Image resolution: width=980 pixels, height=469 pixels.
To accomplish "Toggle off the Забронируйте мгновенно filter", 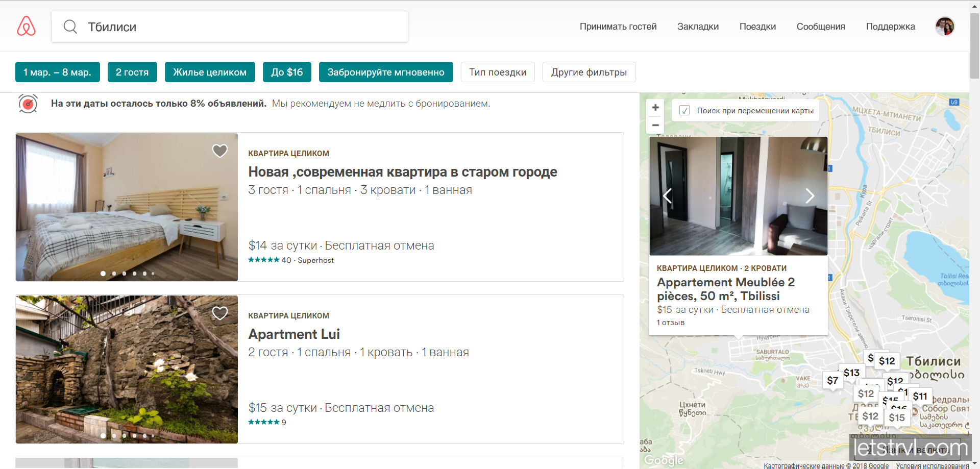I will click(x=385, y=72).
